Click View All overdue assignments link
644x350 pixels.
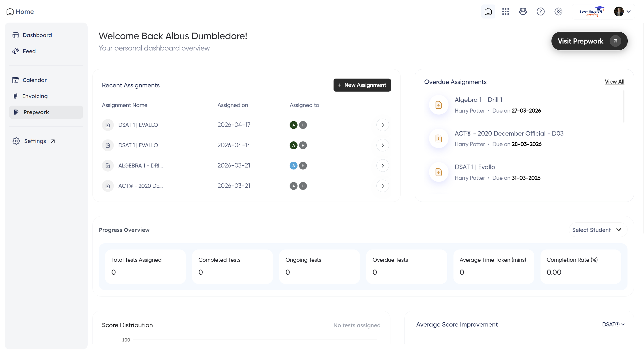(x=614, y=82)
